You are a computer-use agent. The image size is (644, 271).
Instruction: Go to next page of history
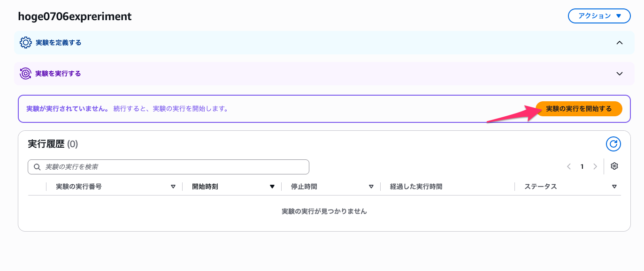595,166
